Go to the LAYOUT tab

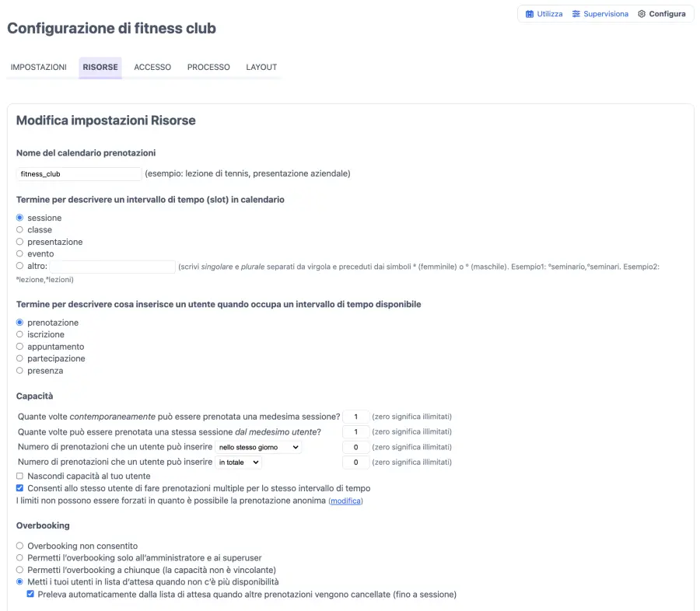click(261, 68)
